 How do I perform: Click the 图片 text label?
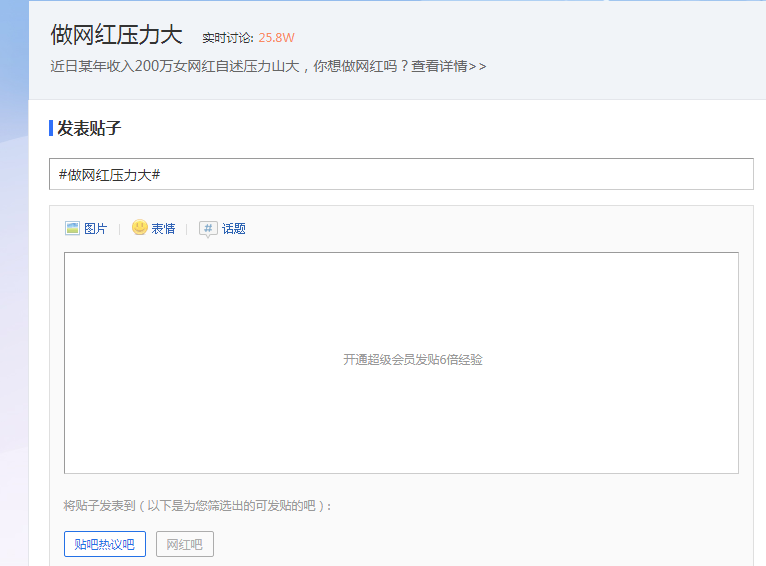[x=95, y=229]
